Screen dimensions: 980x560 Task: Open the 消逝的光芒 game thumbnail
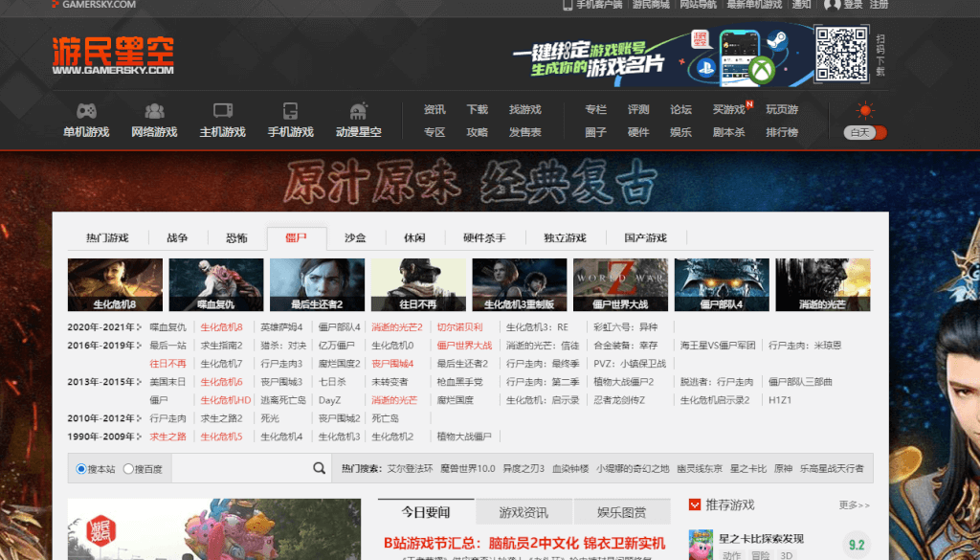pyautogui.click(x=822, y=285)
